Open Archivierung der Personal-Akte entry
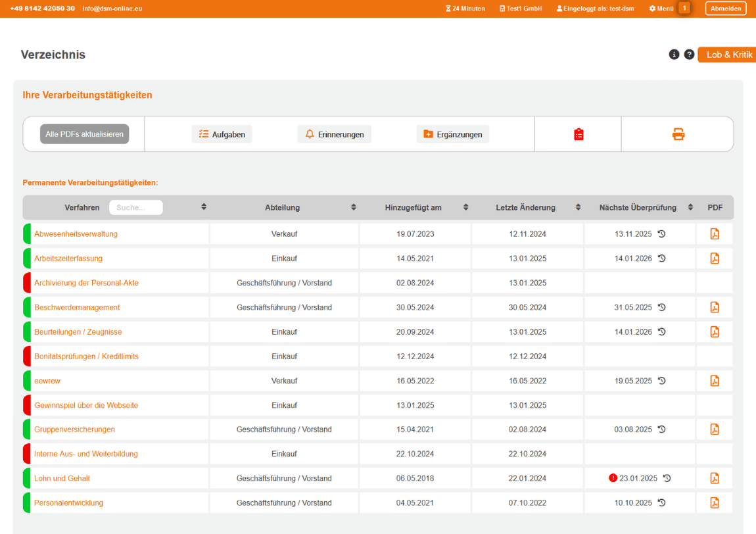The height and width of the screenshot is (534, 756). 86,283
